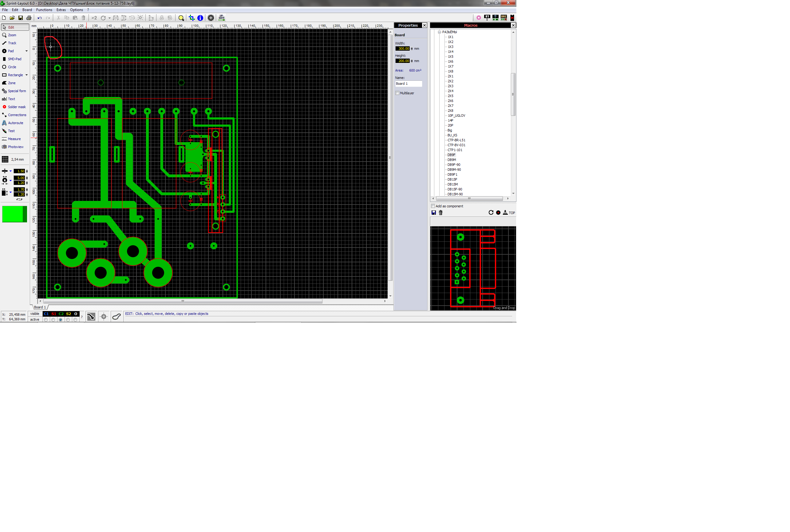This screenshot has height=532, width=790.
Task: Collapse the РАЗЪЕМЫ macros tree folder
Action: (439, 32)
